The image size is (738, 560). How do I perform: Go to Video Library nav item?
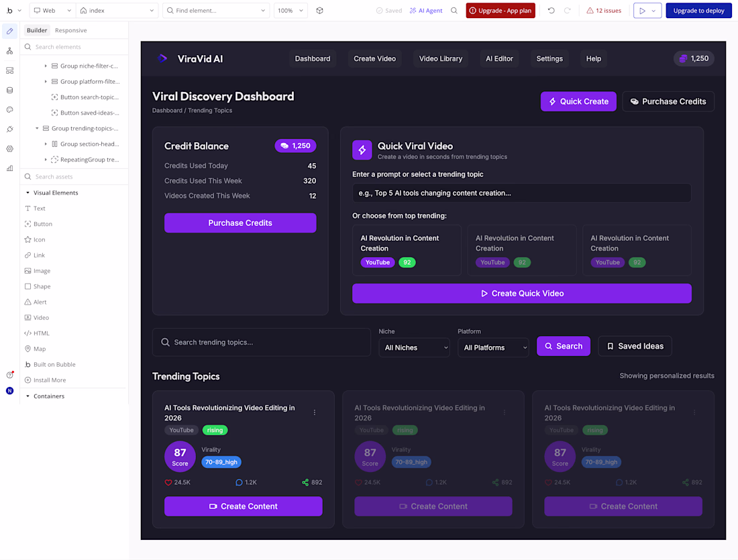(441, 58)
